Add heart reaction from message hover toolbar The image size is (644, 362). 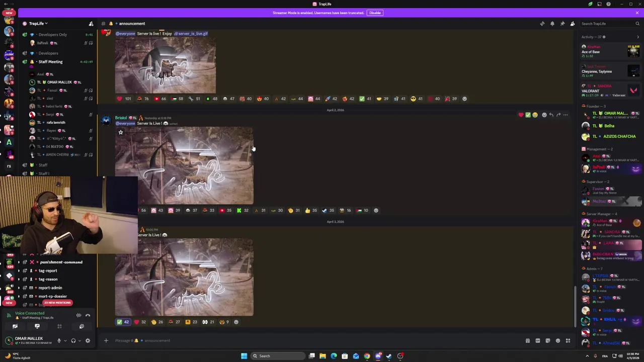(521, 115)
